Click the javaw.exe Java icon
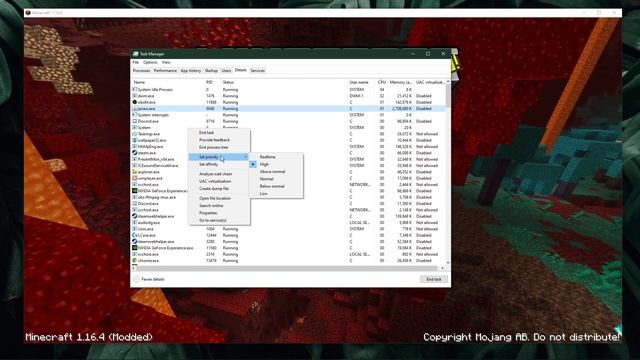The width and height of the screenshot is (640, 360). (x=135, y=109)
